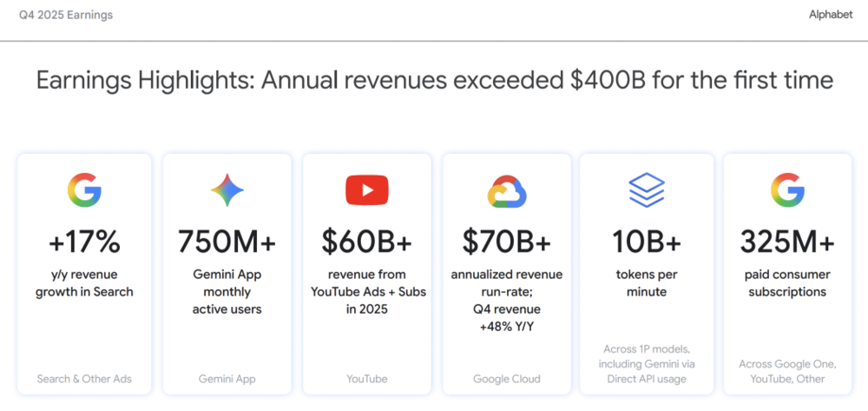Click the 10B+ tokens figure
The image size is (868, 411).
coord(646,242)
